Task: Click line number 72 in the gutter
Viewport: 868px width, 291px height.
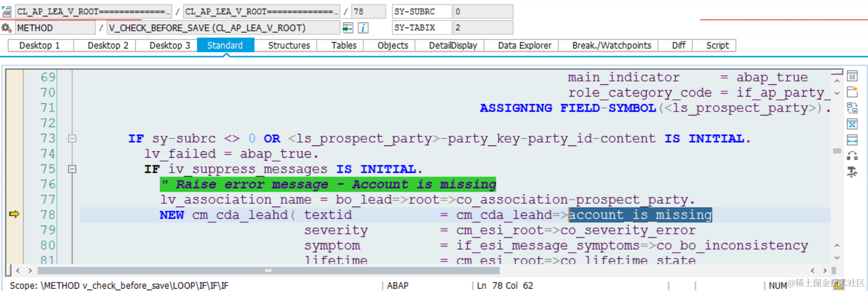Action: click(x=48, y=123)
